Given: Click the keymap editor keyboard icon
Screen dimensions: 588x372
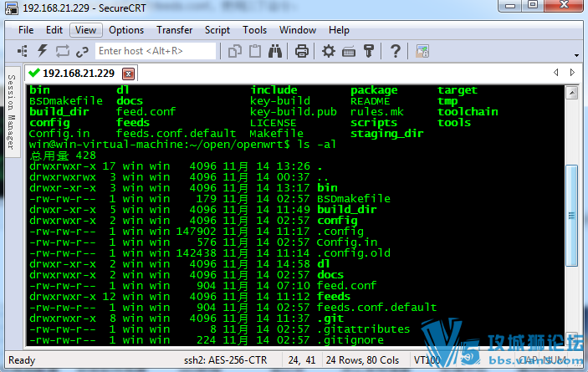Looking at the screenshot, I should [x=349, y=51].
